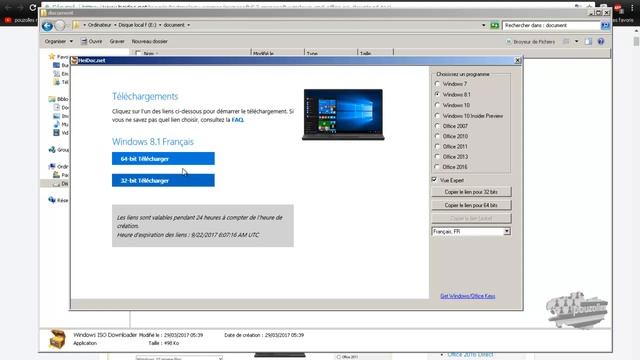Viewport: 640px width, 360px height.
Task: Select the Windows 7 radio button
Action: click(x=437, y=84)
